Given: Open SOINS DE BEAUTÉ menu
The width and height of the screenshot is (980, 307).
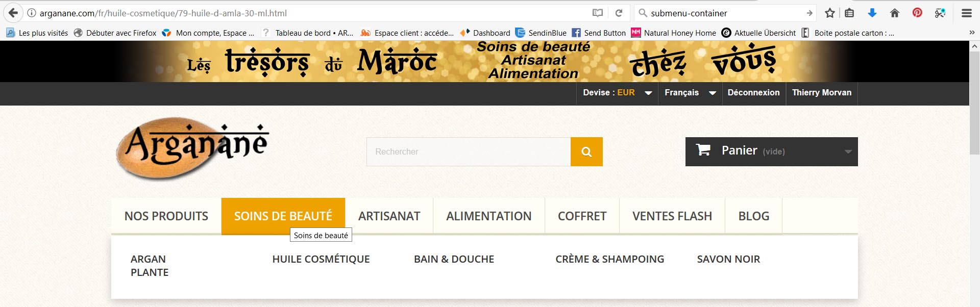Looking at the screenshot, I should (283, 216).
